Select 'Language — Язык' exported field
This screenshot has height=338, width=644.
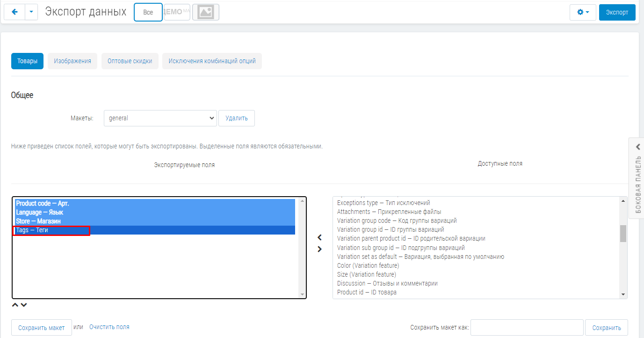(x=155, y=213)
